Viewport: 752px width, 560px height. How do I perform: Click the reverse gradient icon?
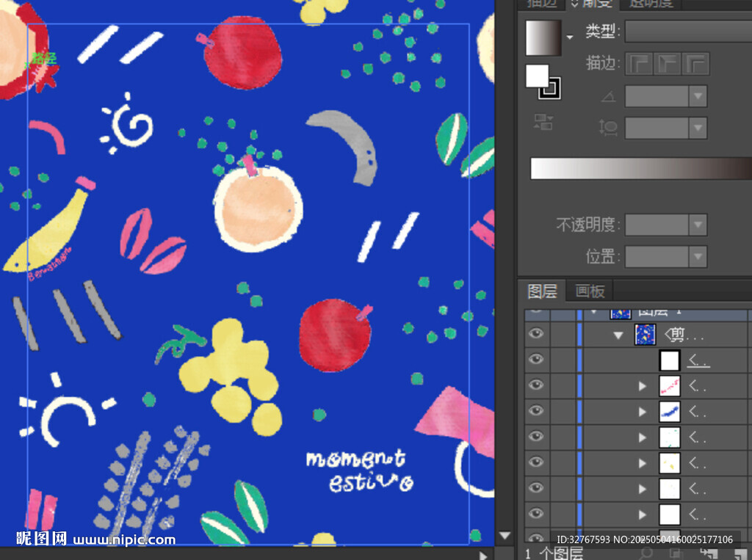click(543, 122)
